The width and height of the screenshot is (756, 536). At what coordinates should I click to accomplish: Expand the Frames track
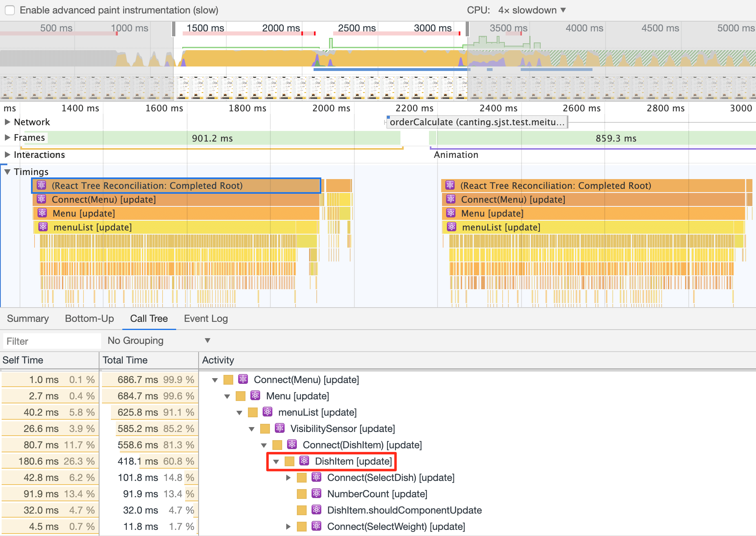point(7,138)
